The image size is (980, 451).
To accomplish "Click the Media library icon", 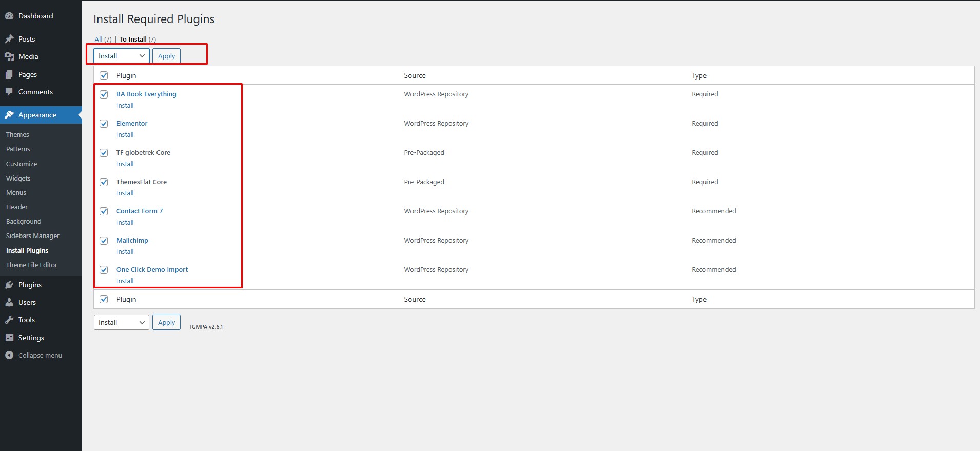I will click(9, 56).
